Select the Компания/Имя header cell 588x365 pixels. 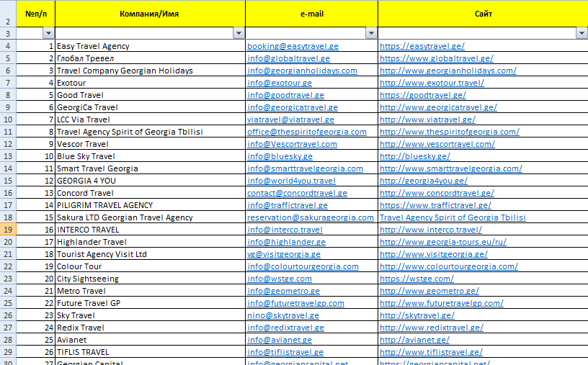pos(150,14)
